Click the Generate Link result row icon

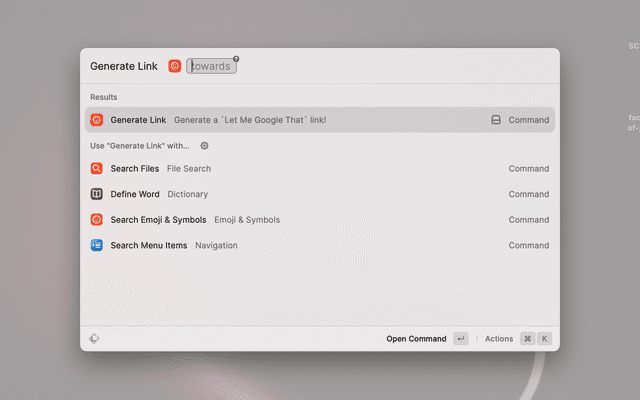pyautogui.click(x=97, y=120)
